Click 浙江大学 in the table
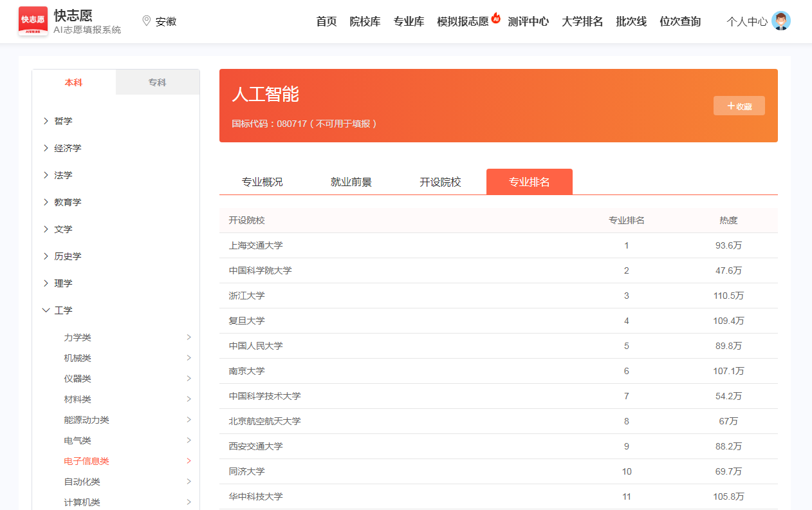This screenshot has width=812, height=510. 246,296
